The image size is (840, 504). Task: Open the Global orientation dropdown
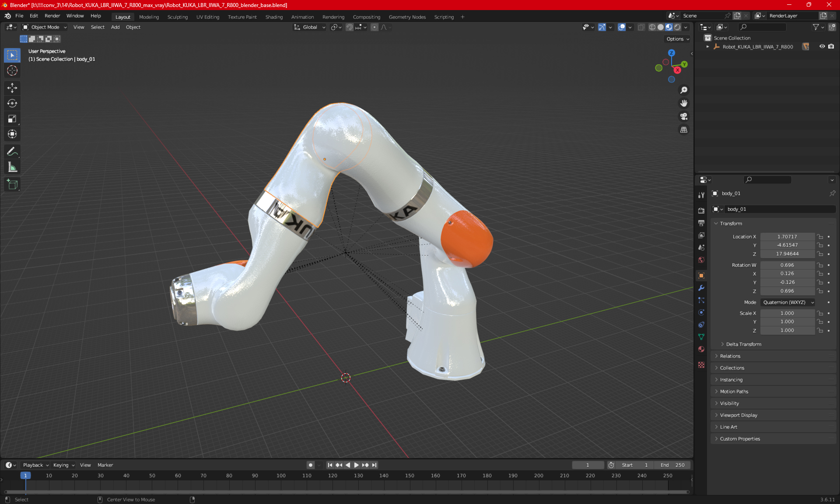point(310,27)
